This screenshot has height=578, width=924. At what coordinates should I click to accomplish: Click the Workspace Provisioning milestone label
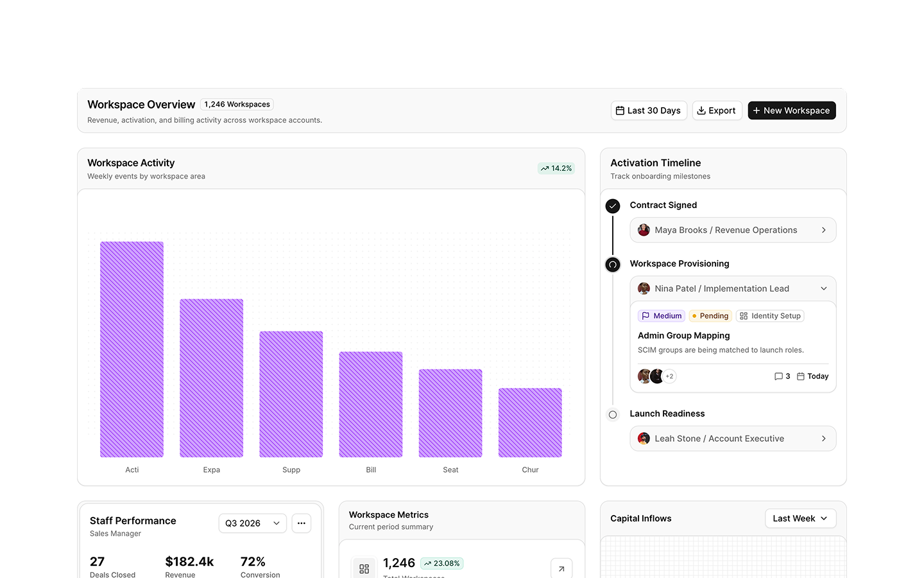tap(679, 263)
